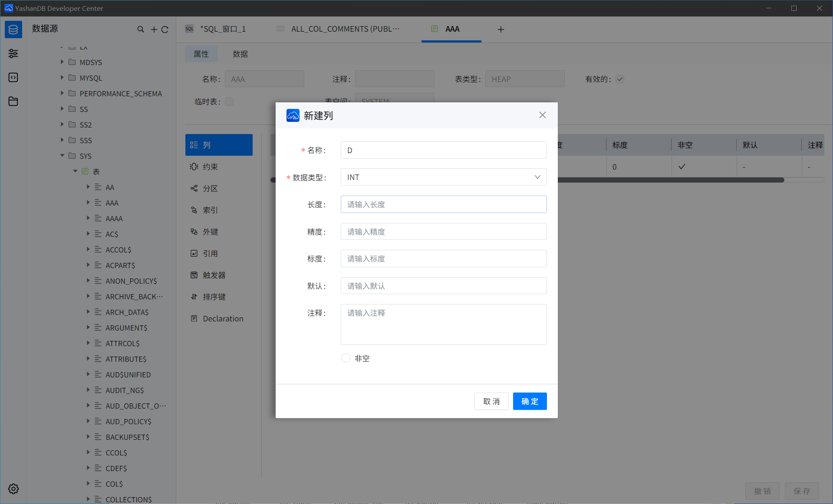This screenshot has height=504, width=833.
Task: Collapse the 表 tables node
Action: pyautogui.click(x=76, y=171)
